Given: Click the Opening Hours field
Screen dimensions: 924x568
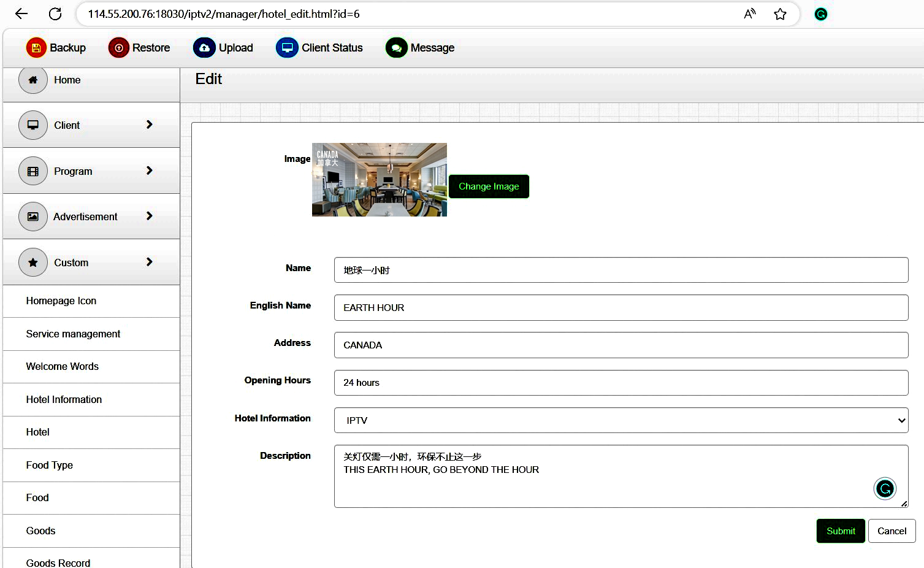Looking at the screenshot, I should pos(621,383).
